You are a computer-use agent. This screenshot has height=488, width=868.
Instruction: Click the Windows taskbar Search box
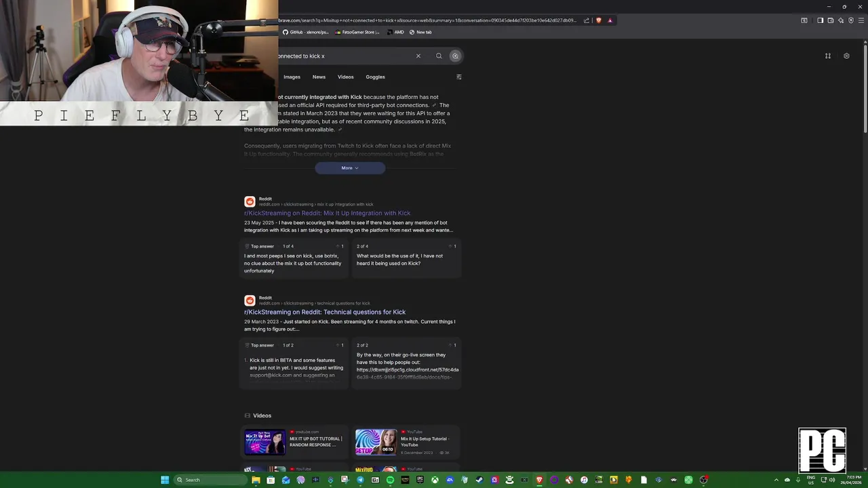(x=210, y=480)
